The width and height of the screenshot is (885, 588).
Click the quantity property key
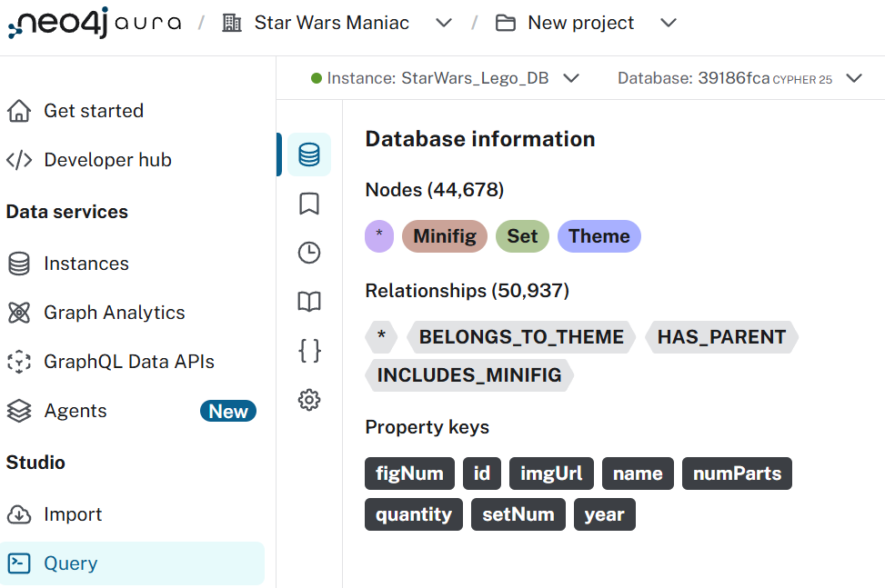click(x=413, y=514)
